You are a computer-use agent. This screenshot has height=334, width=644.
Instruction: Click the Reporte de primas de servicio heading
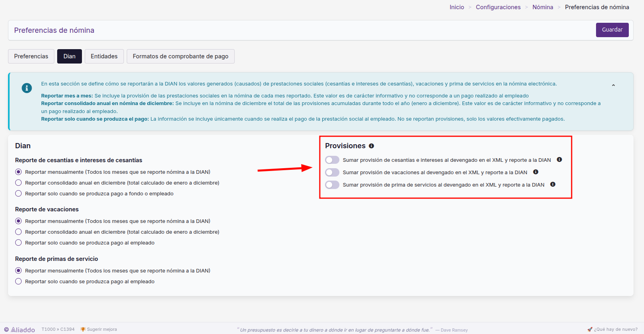56,259
